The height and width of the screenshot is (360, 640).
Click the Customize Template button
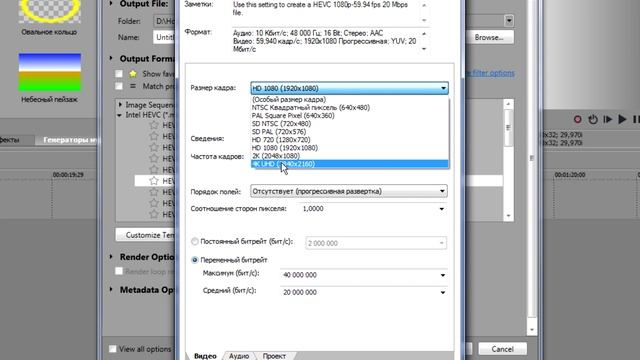tap(145, 235)
